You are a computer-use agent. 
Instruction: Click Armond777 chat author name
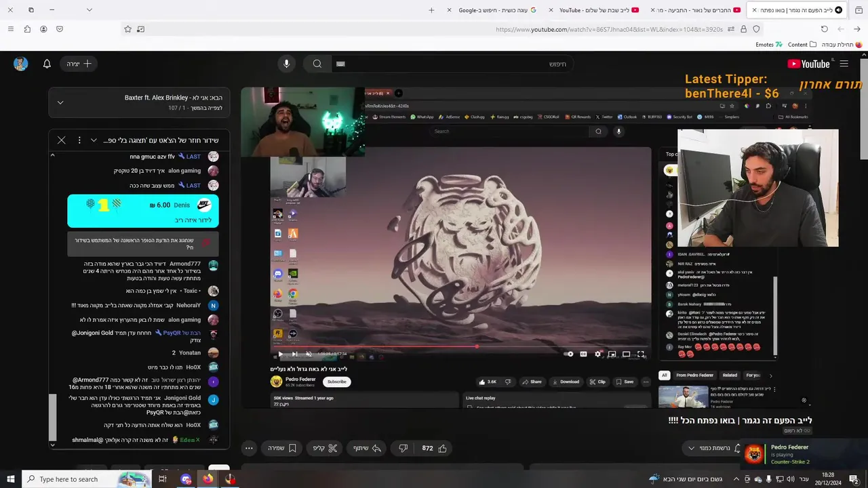click(x=185, y=264)
